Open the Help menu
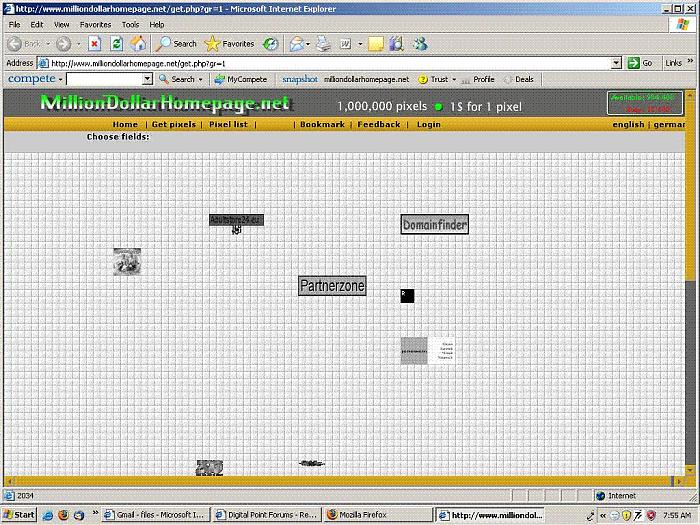Screen dimensions: 700x525 click(x=157, y=25)
